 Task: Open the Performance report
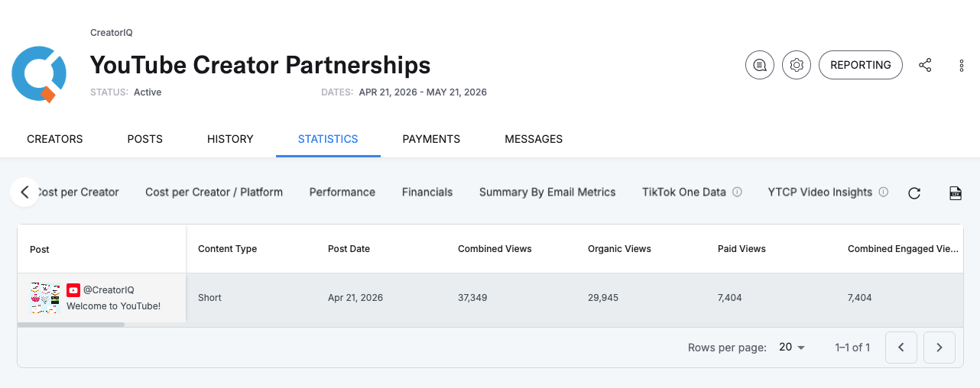342,192
